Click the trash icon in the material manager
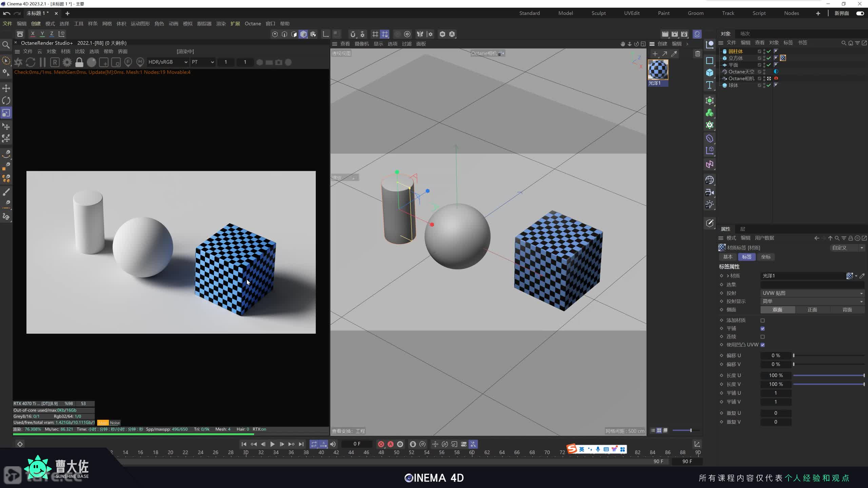868x488 pixels. tap(697, 54)
